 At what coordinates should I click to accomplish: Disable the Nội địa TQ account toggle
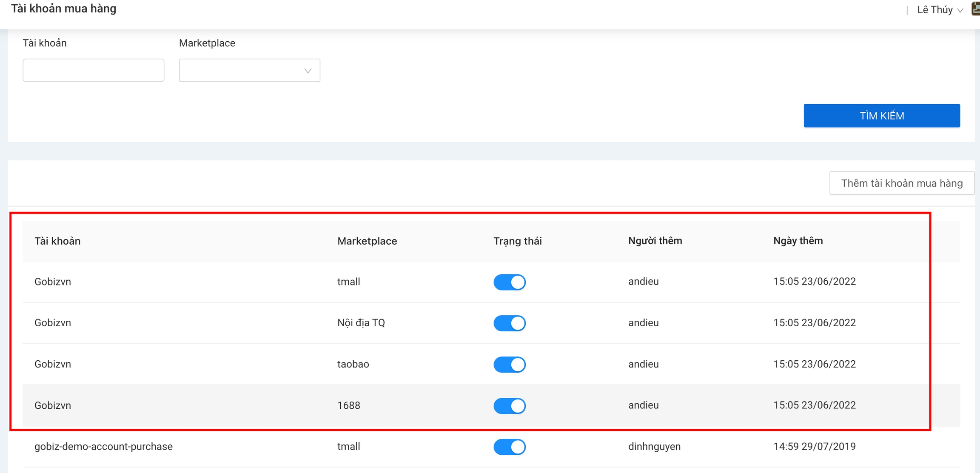[x=509, y=323]
